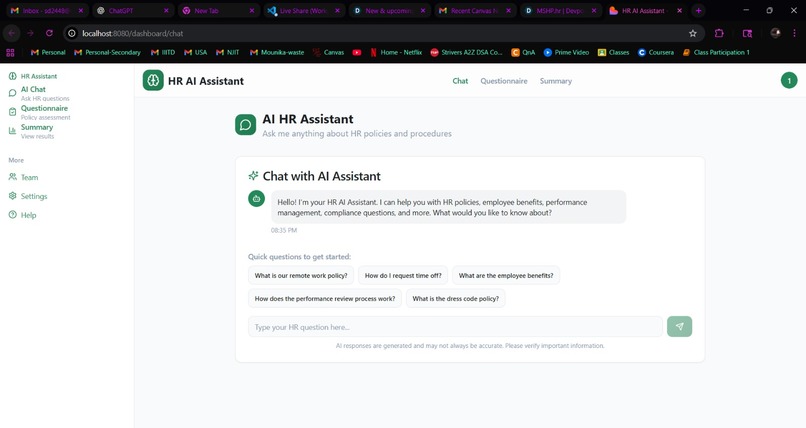Switch to the ChatGPT browser tab
Image resolution: width=806 pixels, height=428 pixels.
pyautogui.click(x=133, y=10)
